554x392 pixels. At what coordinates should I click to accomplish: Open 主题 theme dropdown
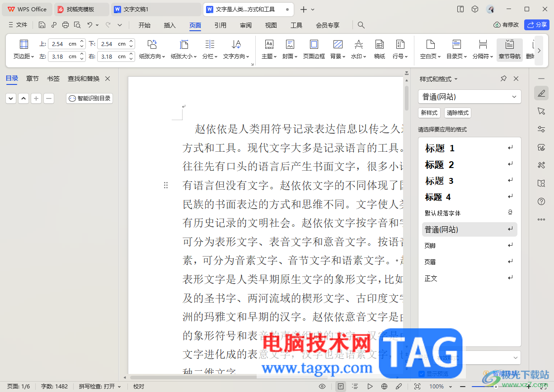269,50
